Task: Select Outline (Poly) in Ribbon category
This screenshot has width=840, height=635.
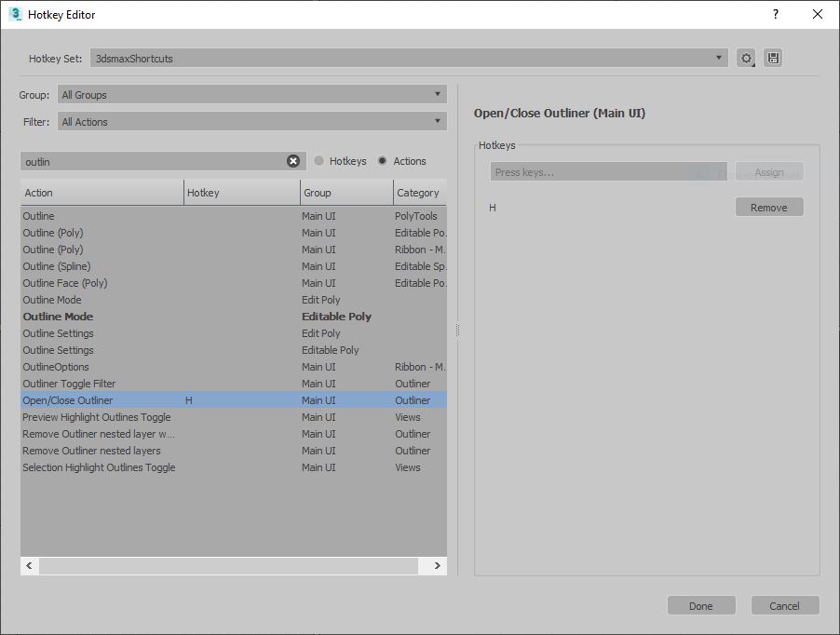Action: (234, 249)
